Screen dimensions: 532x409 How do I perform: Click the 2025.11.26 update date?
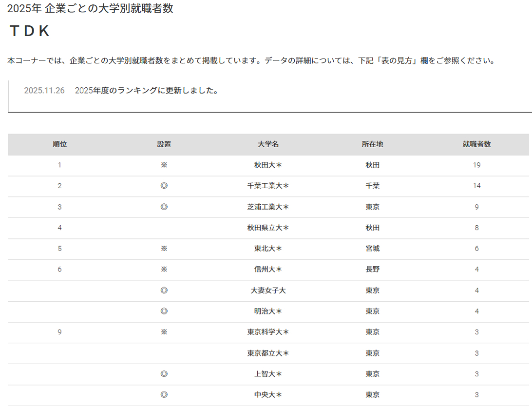click(44, 90)
